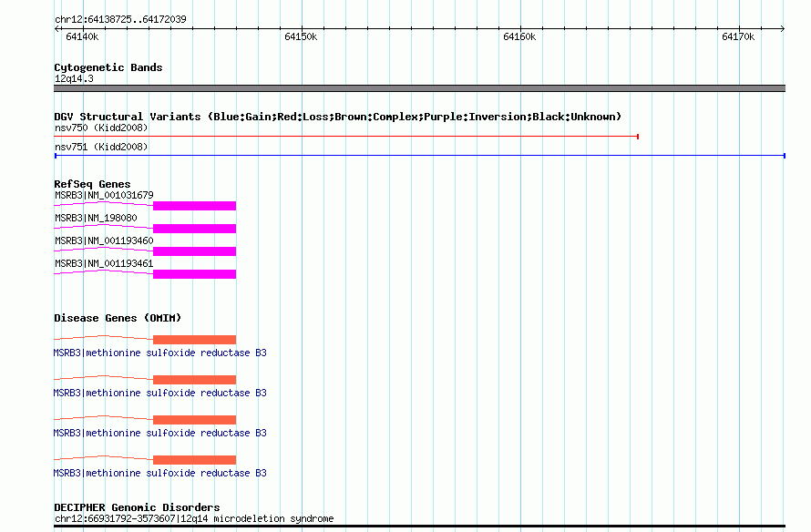Viewport: 811px width, 532px height.
Task: Click the chr12:64138725..64172039 coordinate label
Action: tap(120, 19)
